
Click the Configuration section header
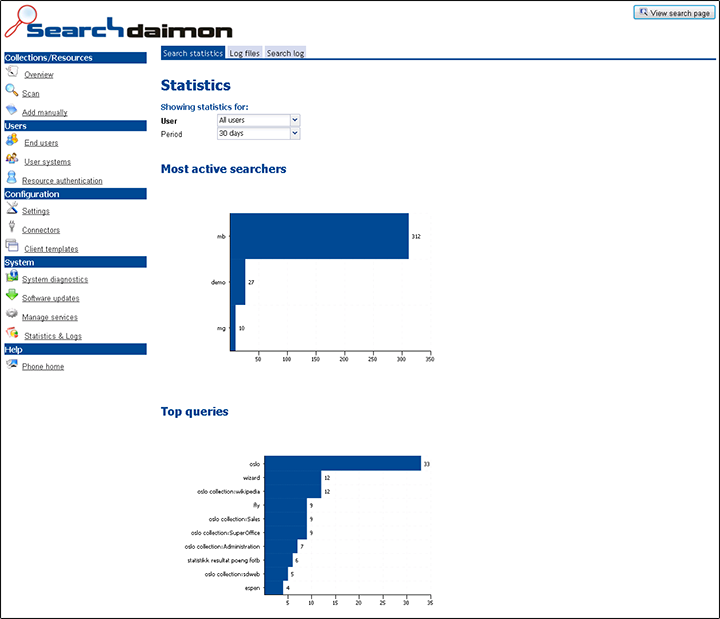[75, 194]
